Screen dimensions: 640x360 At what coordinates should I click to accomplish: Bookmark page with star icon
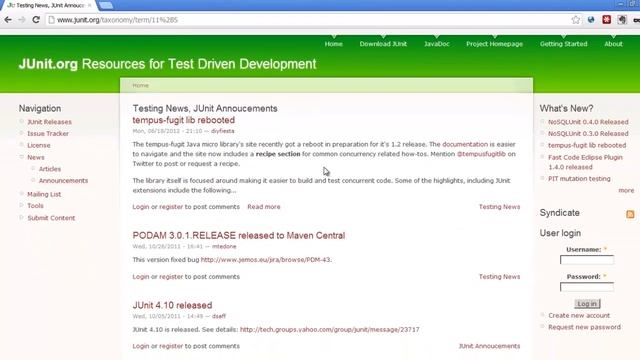tap(576, 20)
